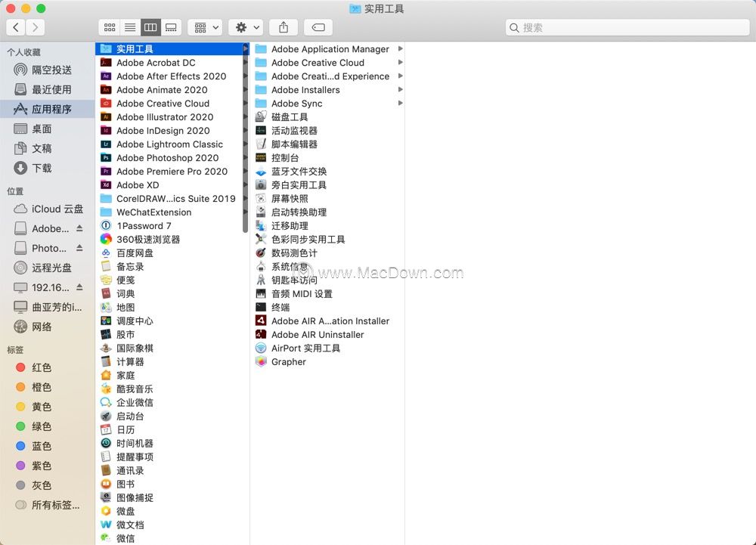The image size is (756, 545).
Task: Select 磁盘工具 Disk Utility icon
Action: click(261, 116)
